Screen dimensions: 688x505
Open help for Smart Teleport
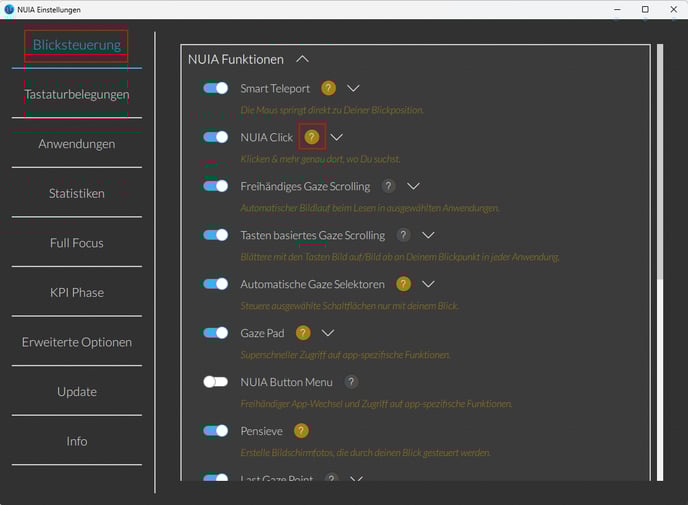pyautogui.click(x=328, y=88)
